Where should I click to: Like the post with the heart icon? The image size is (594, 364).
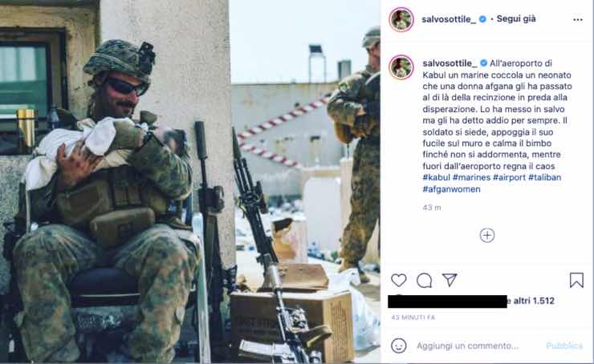398,281
